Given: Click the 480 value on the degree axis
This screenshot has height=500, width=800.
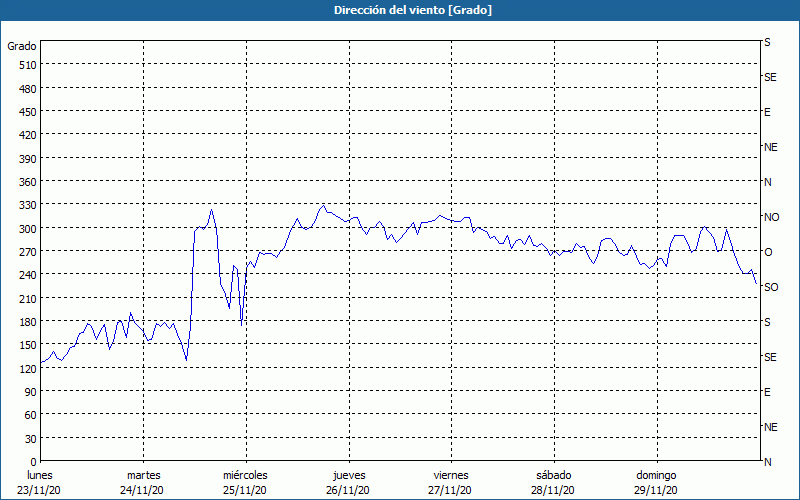Looking at the screenshot, I should coord(28,89).
